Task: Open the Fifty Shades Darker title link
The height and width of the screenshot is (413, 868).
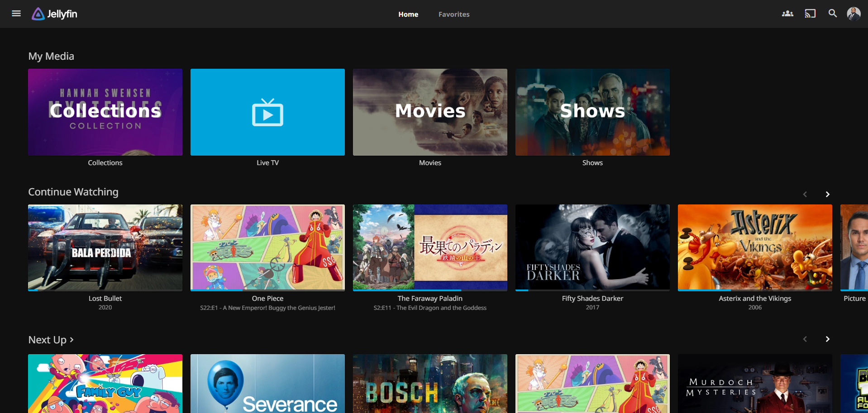Action: point(592,299)
